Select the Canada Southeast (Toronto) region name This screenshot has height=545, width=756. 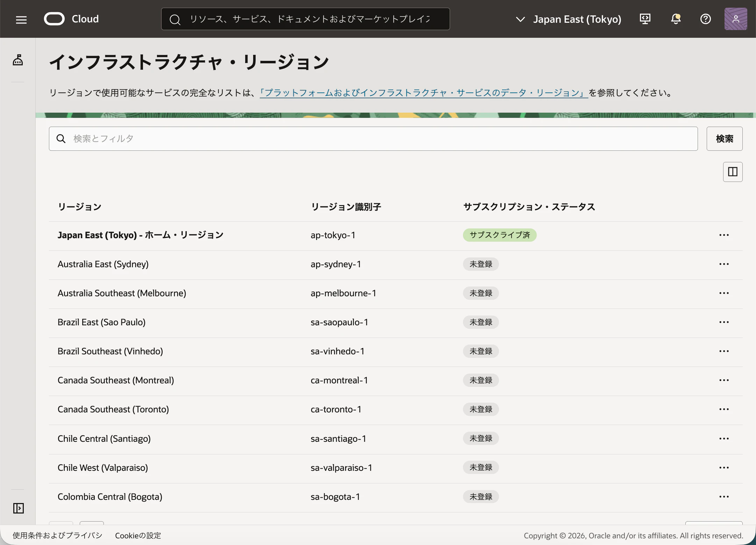(113, 409)
